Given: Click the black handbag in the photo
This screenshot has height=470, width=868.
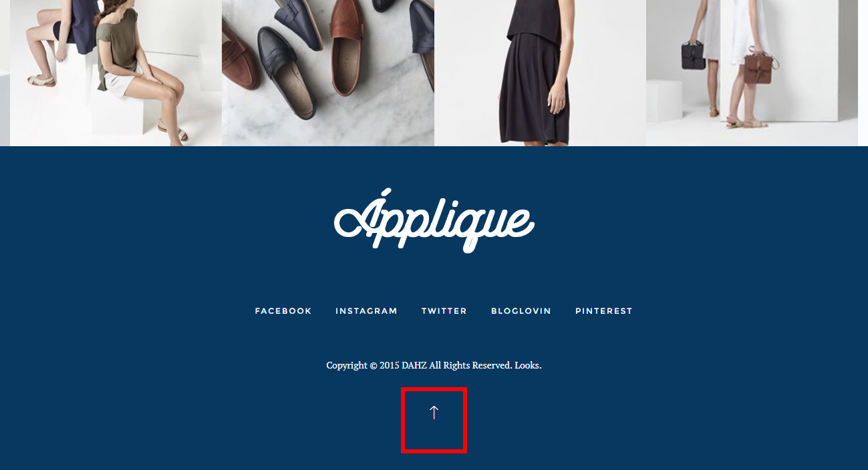Looking at the screenshot, I should [692, 55].
